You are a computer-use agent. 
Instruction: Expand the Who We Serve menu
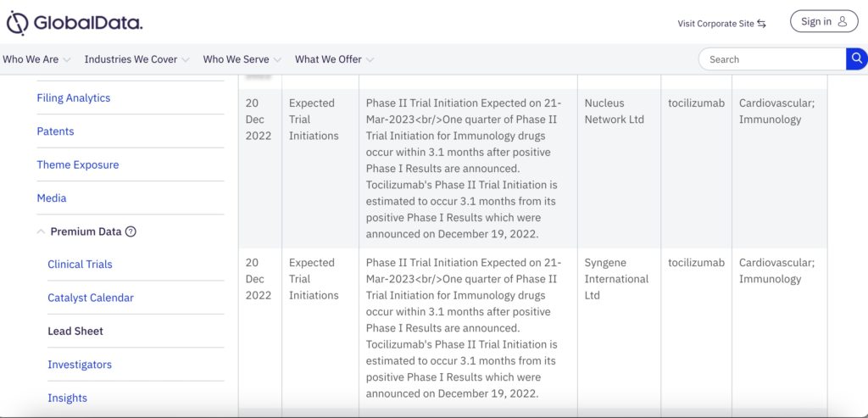242,59
